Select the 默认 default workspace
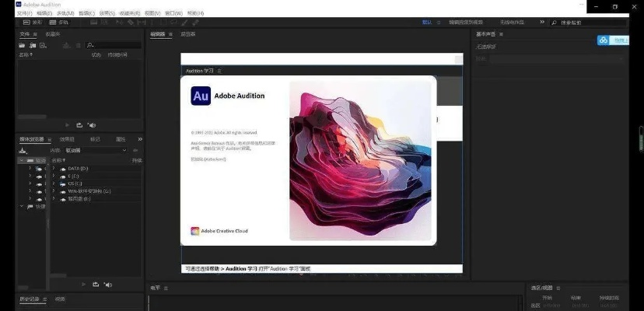 [x=426, y=23]
